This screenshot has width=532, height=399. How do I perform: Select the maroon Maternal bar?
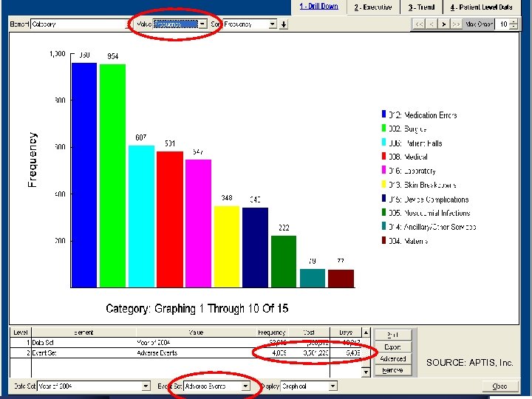coord(341,279)
